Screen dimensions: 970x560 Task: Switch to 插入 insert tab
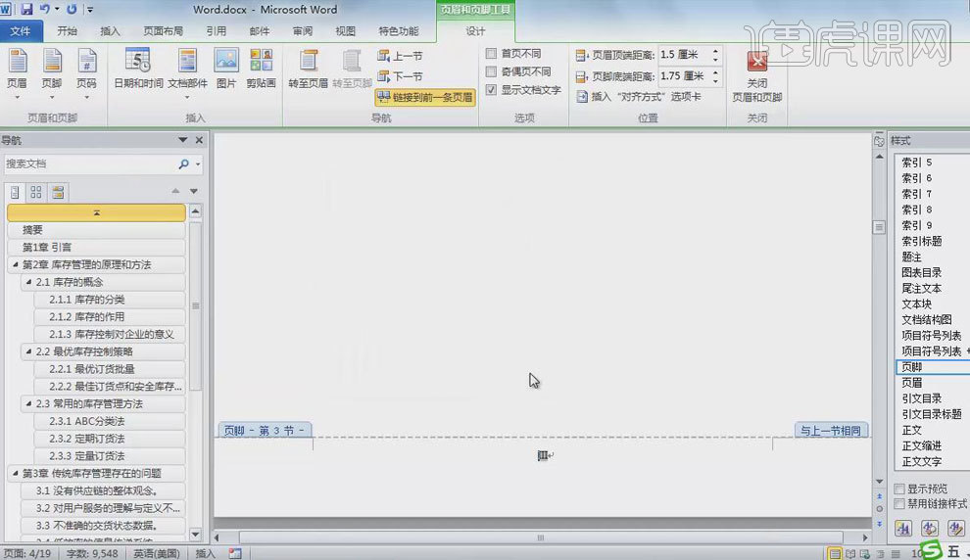(110, 31)
